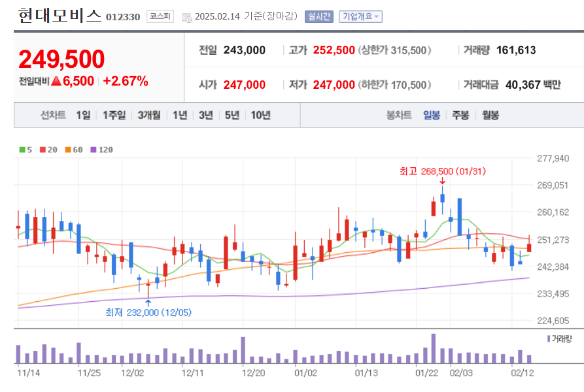Screen dimensions: 584x392
Task: Click the orange 60-day moving average swatch
Action: tap(68, 150)
